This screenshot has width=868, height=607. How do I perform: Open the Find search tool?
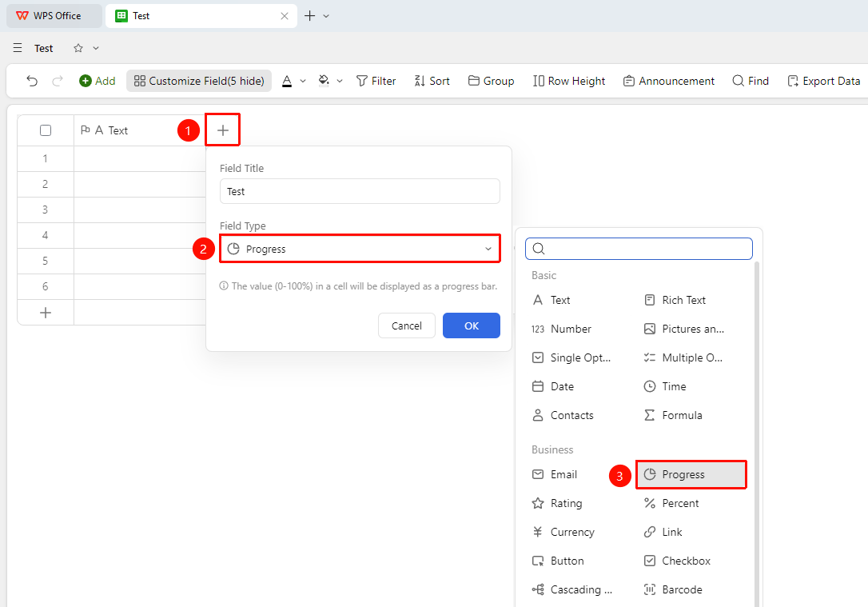pos(751,81)
